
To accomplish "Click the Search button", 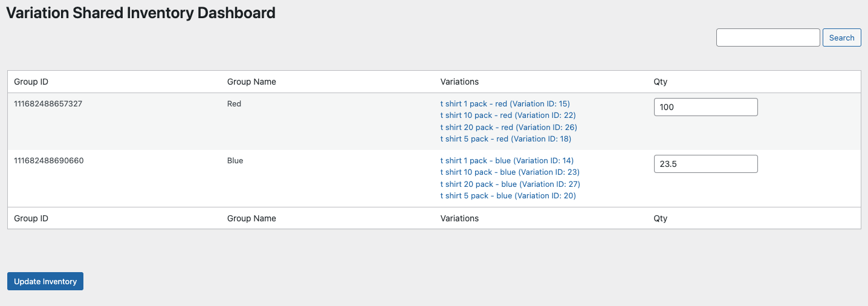I will [x=841, y=37].
